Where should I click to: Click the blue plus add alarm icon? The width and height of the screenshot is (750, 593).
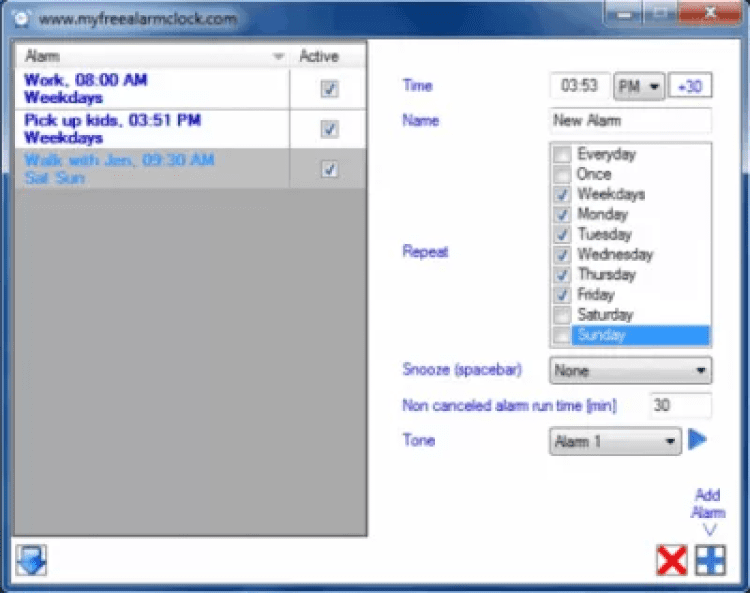tap(710, 560)
